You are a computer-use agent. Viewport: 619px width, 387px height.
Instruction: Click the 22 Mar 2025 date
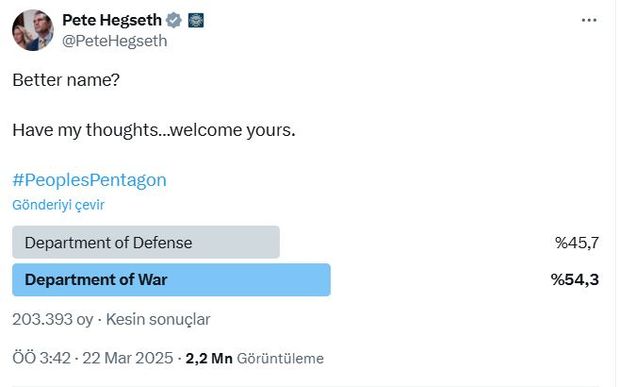pyautogui.click(x=128, y=358)
